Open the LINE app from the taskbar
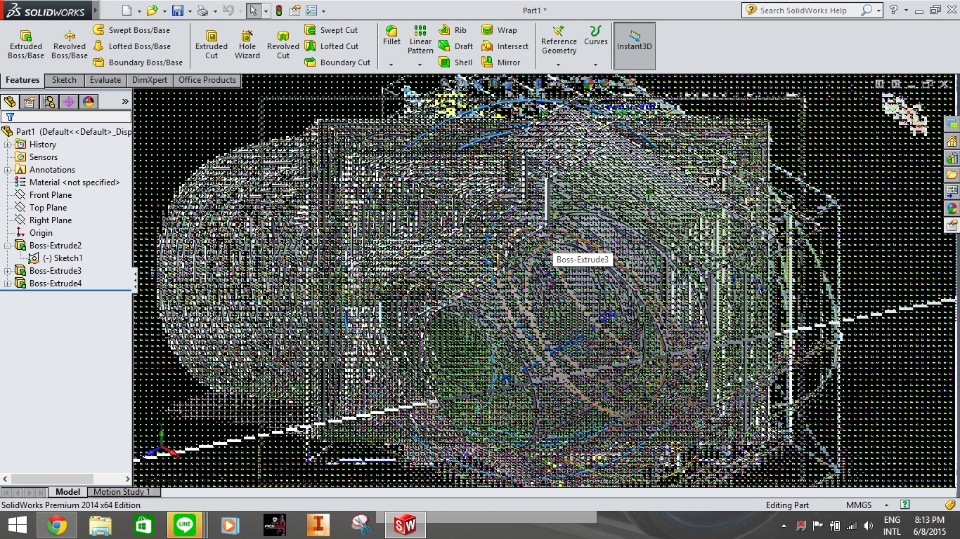The width and height of the screenshot is (960, 539). click(x=185, y=526)
